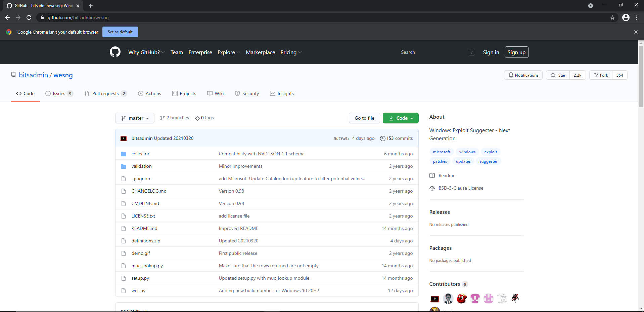Click the Sign in link
This screenshot has height=312, width=644.
[491, 52]
